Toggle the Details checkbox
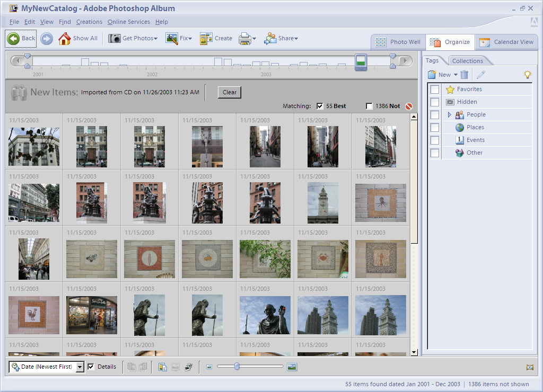Screen dimensions: 543x392 point(91,367)
